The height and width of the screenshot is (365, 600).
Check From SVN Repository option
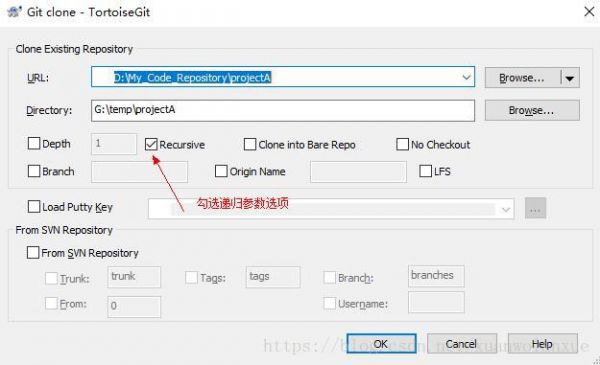[x=33, y=253]
